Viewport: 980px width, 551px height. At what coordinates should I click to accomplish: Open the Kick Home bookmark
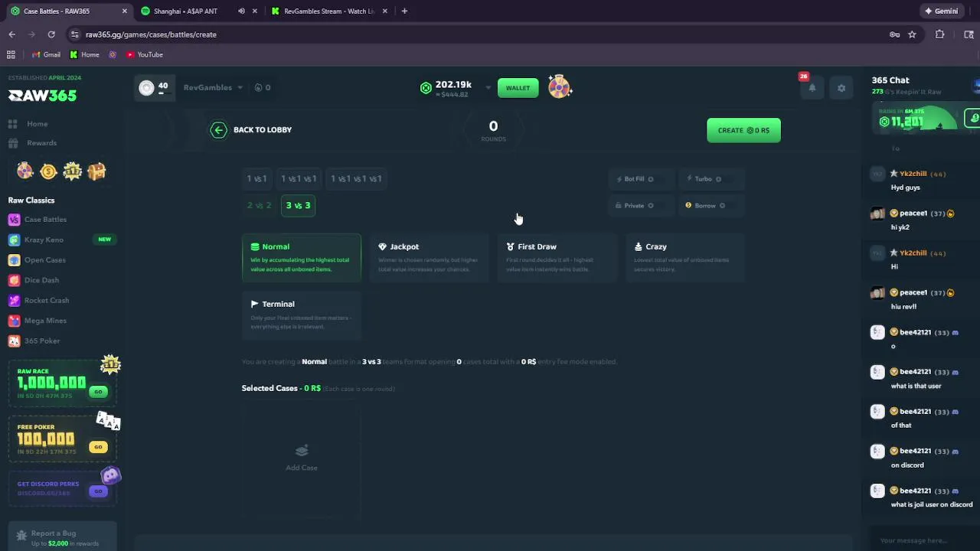(x=84, y=55)
